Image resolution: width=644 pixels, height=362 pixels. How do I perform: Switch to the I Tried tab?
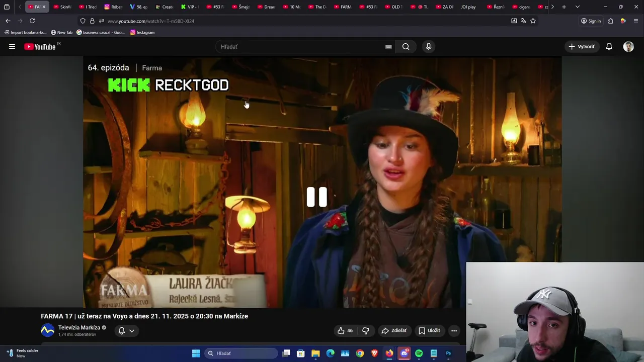[x=88, y=7]
